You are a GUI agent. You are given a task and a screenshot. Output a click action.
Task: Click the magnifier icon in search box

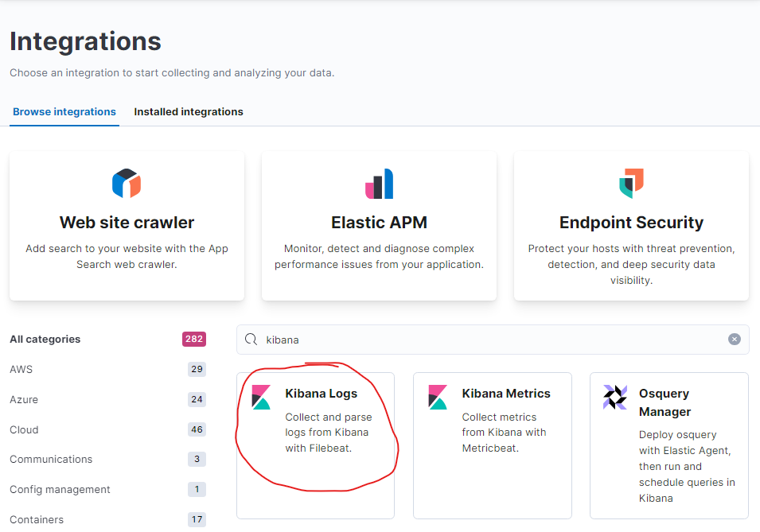click(251, 340)
